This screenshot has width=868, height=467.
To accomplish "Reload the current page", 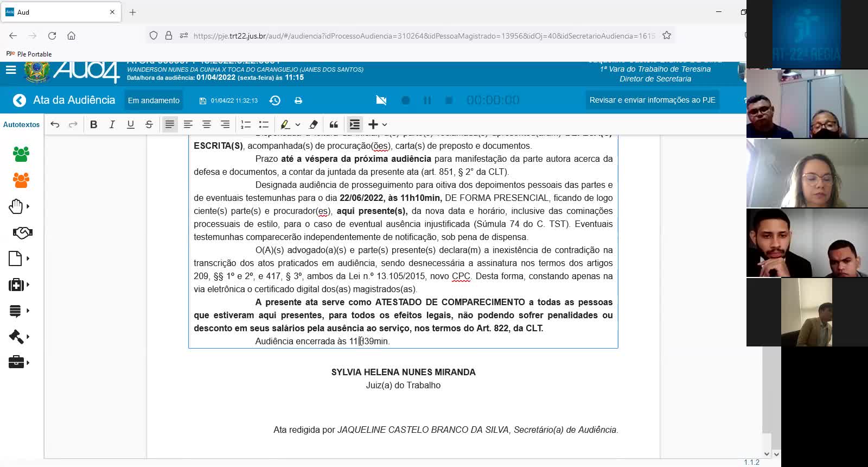I will point(52,36).
